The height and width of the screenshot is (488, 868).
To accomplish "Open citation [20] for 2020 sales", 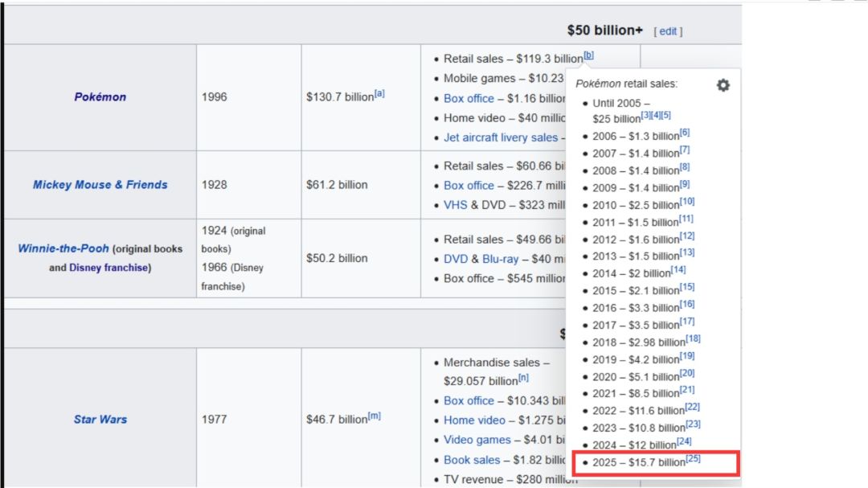I will click(x=687, y=373).
